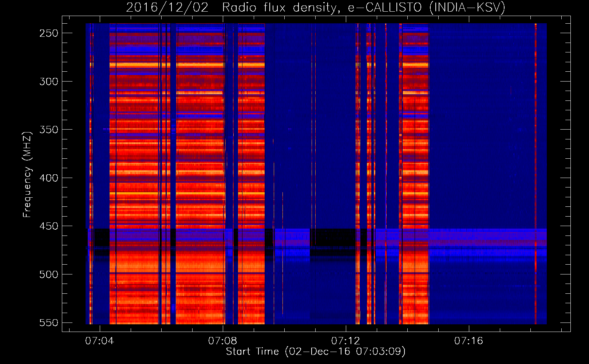Select the 550 frequency tick label
589x364 pixels.
[49, 323]
